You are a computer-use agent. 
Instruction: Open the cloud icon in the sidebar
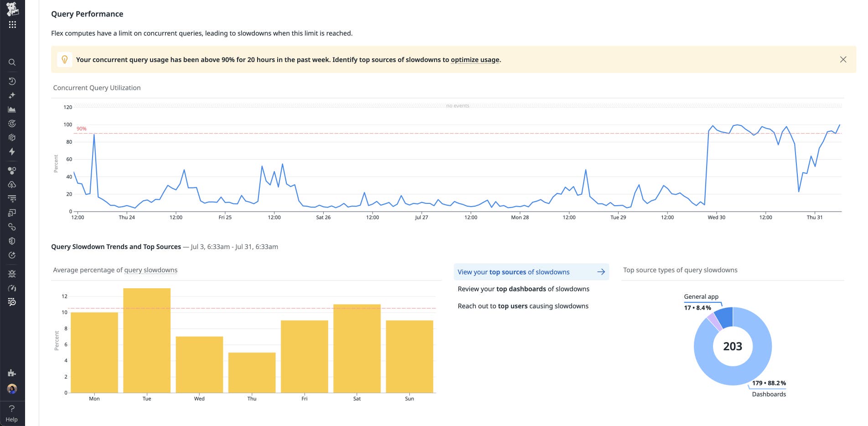pos(12,185)
